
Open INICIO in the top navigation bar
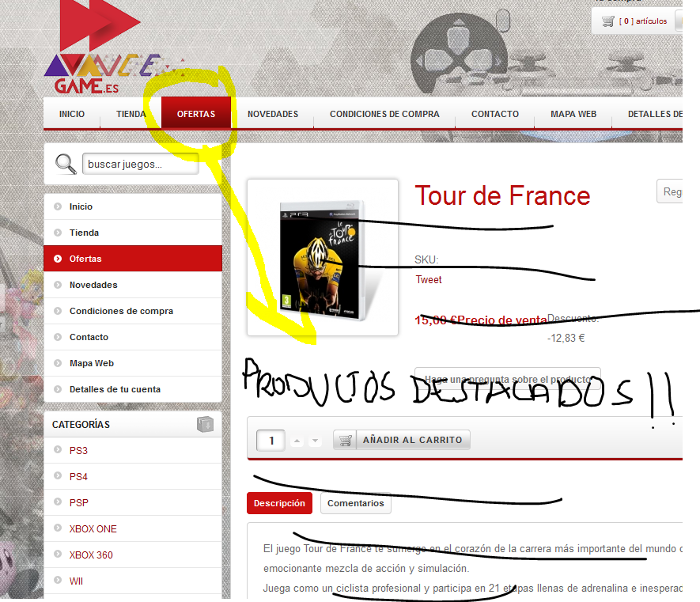tap(72, 114)
